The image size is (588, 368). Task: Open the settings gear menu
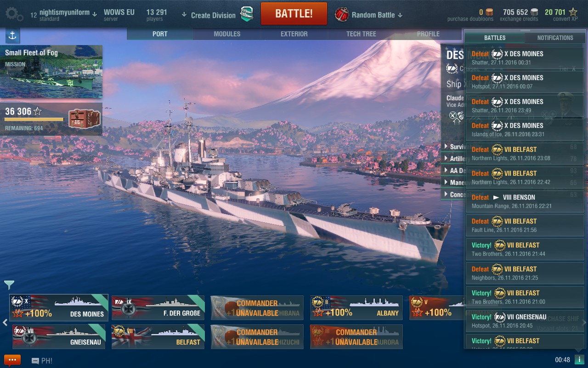coord(14,14)
